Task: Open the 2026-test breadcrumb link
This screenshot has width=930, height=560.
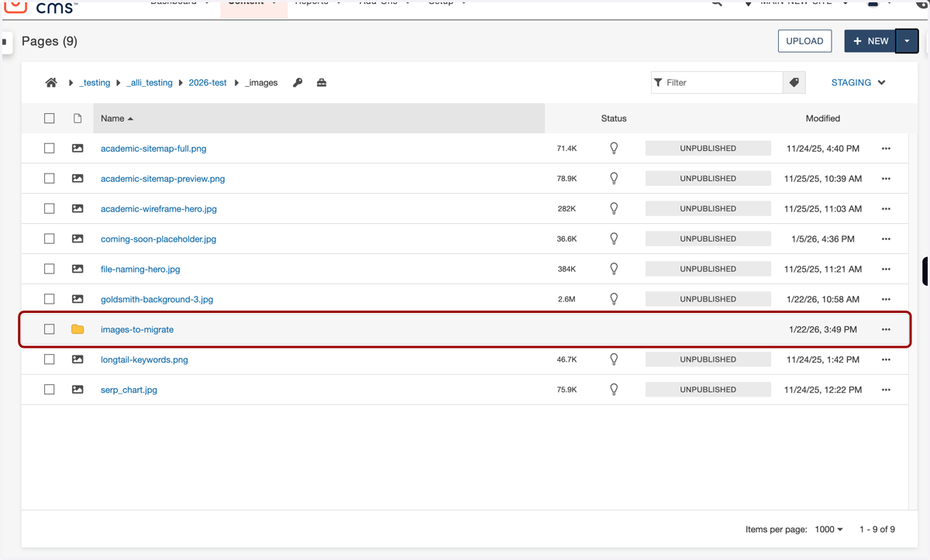Action: tap(208, 83)
